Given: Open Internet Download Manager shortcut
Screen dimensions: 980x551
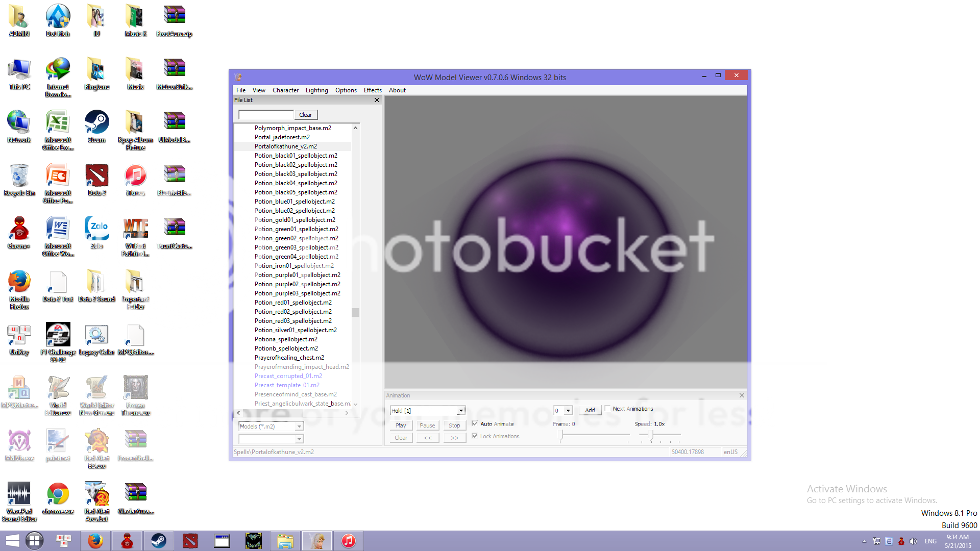Looking at the screenshot, I should tap(58, 78).
